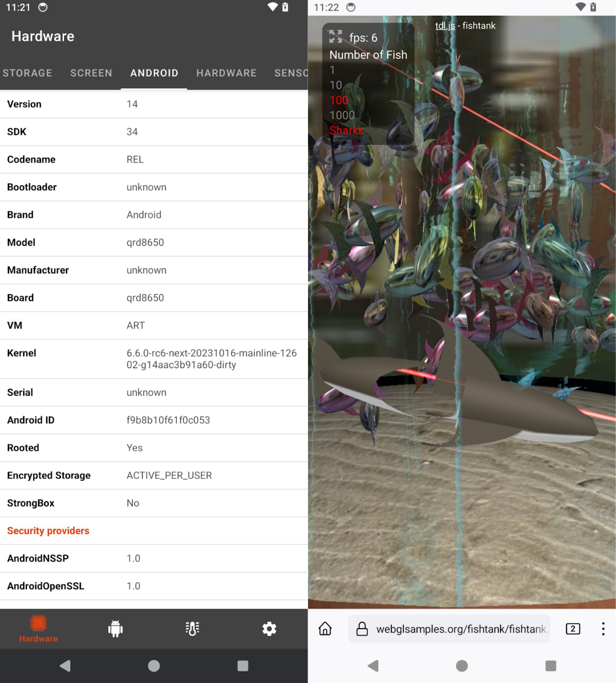The height and width of the screenshot is (683, 616).
Task: Open Chrome's three-dot overflow menu
Action: 603,629
